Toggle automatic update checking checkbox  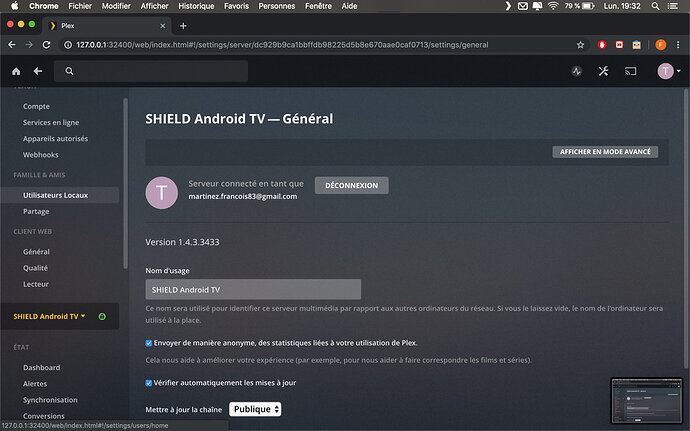(149, 383)
